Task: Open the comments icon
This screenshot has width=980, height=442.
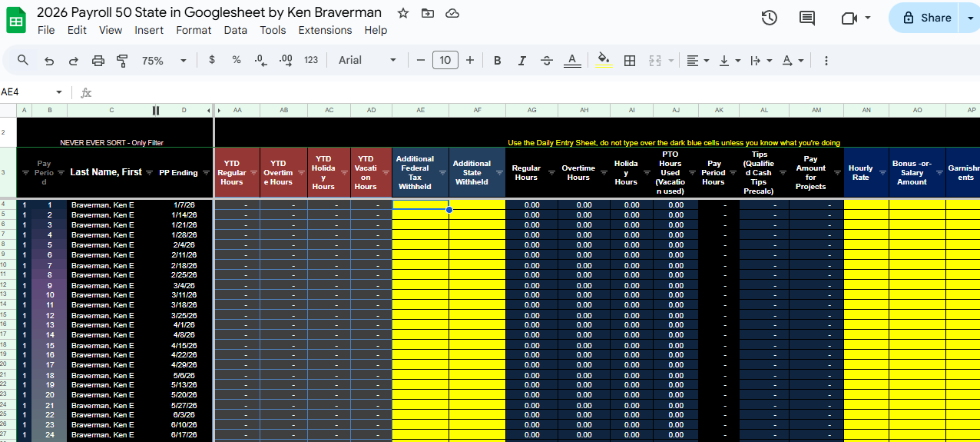Action: pyautogui.click(x=807, y=18)
